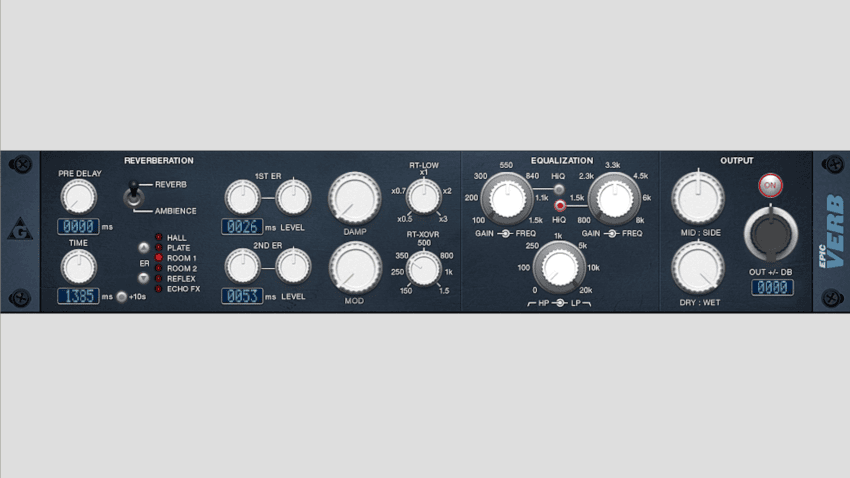850x478 pixels.
Task: Toggle the red ON power button
Action: [x=770, y=185]
